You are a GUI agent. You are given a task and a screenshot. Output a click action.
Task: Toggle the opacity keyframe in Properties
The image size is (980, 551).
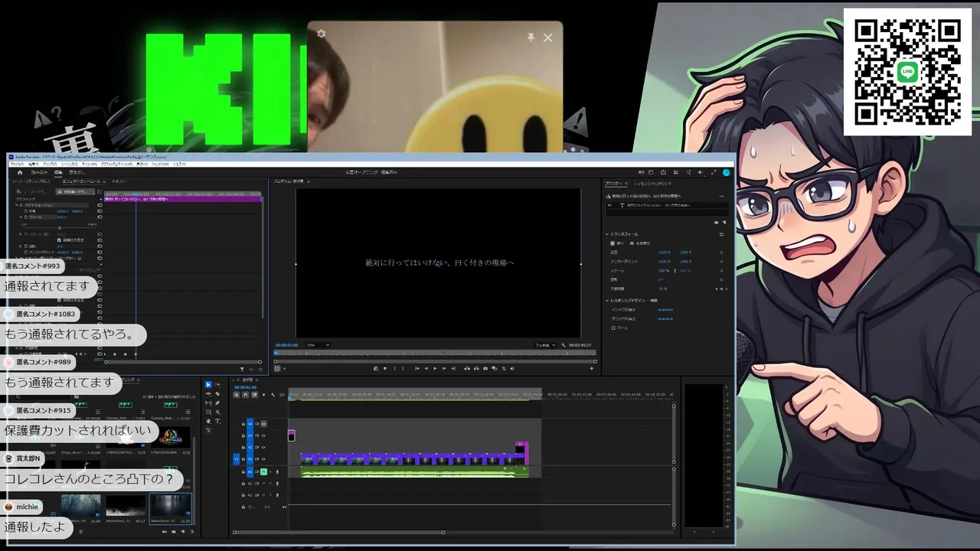[721, 289]
